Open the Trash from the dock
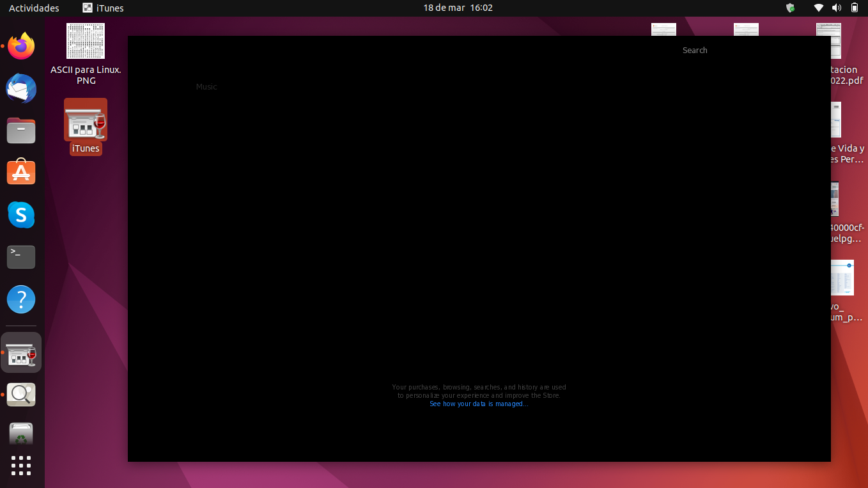This screenshot has width=868, height=488. point(21,434)
